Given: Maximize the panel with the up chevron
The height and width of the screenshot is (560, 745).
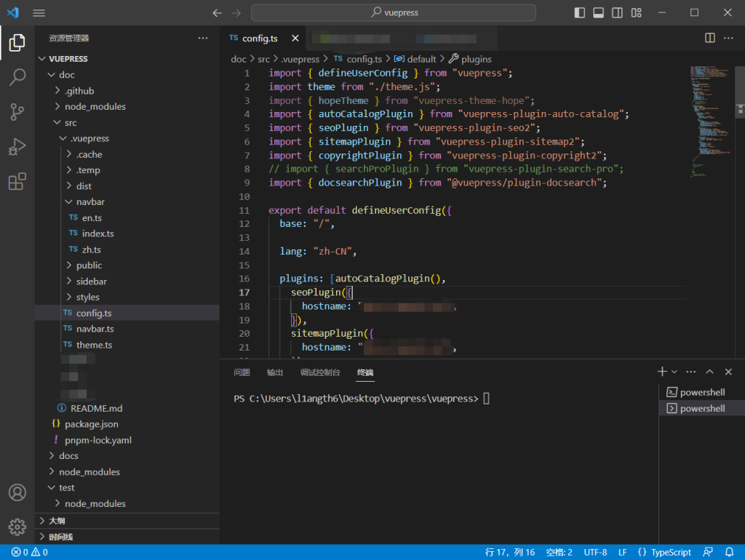Looking at the screenshot, I should point(709,372).
